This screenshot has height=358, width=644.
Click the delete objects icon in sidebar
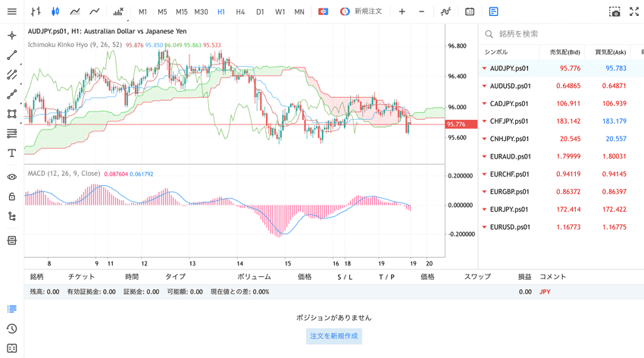click(12, 240)
